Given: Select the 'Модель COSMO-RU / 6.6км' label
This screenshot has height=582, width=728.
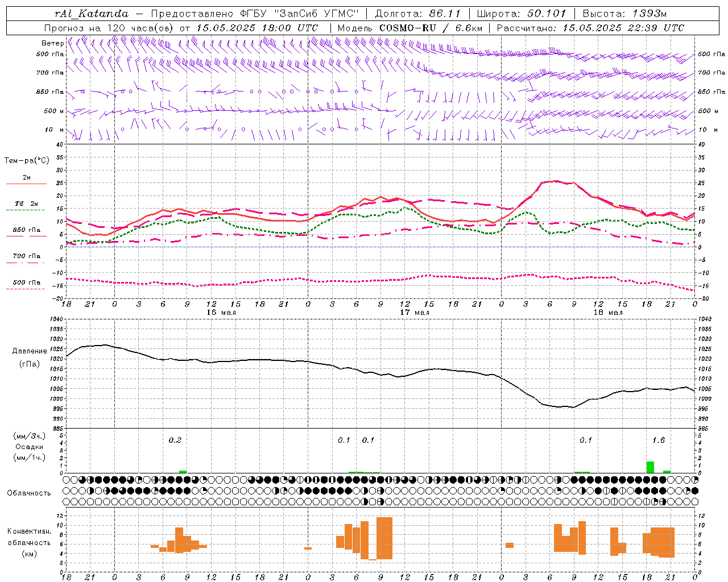Looking at the screenshot, I should tap(410, 28).
